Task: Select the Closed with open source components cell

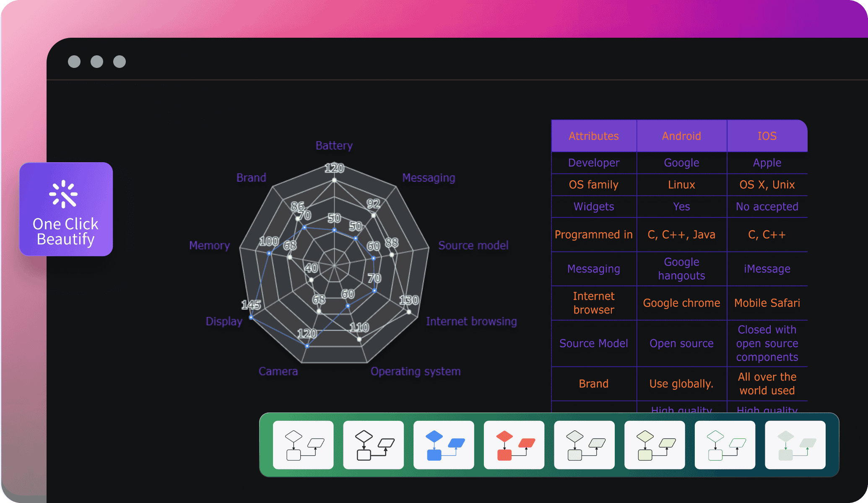Action: [x=767, y=343]
